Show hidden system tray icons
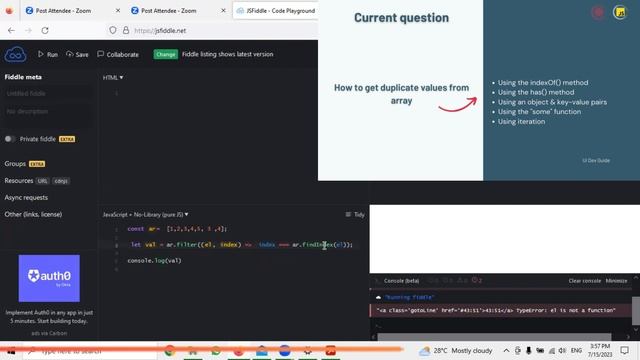Image resolution: width=640 pixels, height=360 pixels. point(506,351)
